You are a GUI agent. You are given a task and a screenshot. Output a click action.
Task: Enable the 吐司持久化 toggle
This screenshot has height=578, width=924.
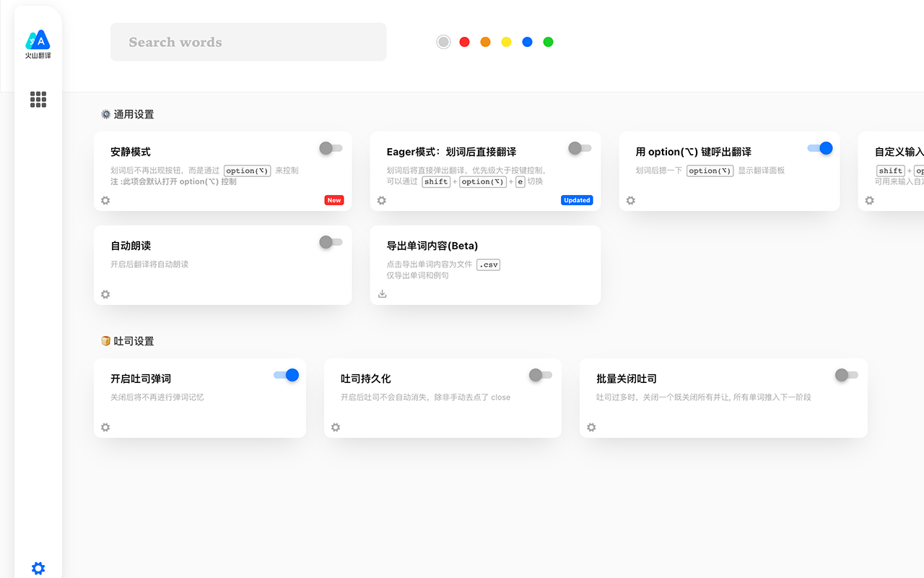540,375
